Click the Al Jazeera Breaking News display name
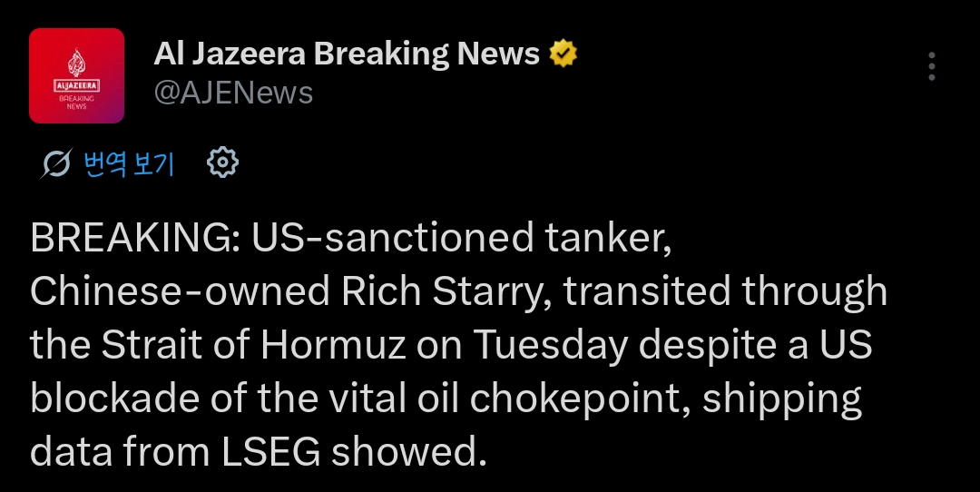 [347, 54]
